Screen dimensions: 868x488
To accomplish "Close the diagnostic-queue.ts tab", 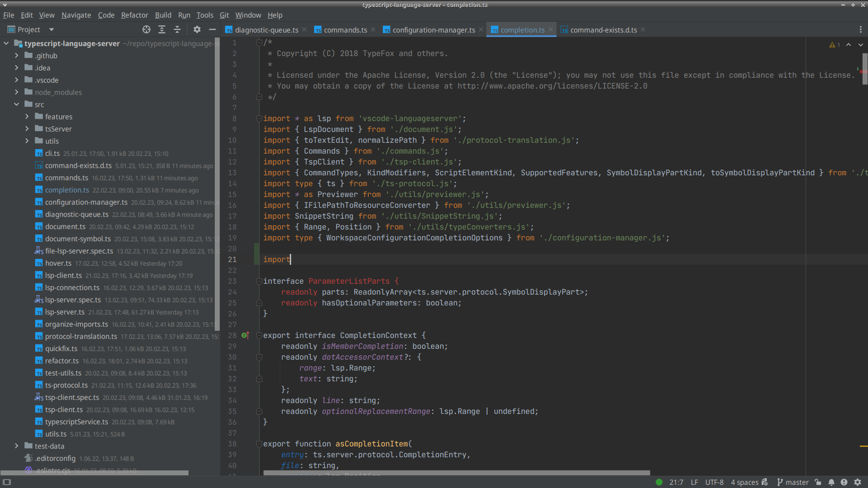I will pos(304,29).
